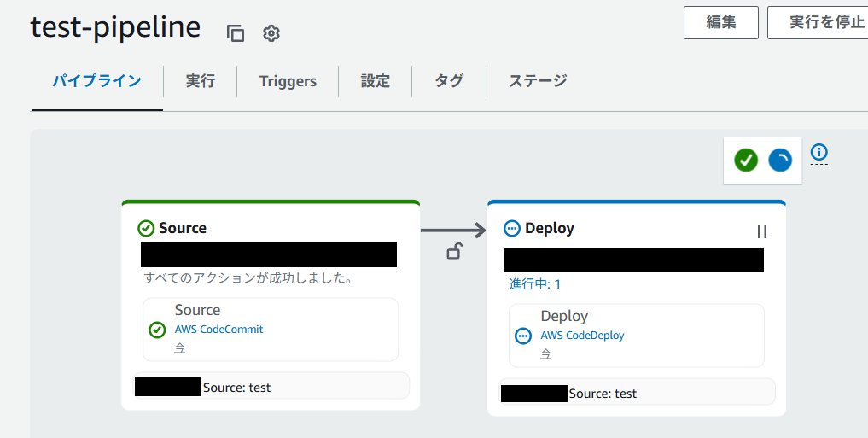Open the 実行 tab
Screen dimensions: 868x438
click(x=201, y=81)
